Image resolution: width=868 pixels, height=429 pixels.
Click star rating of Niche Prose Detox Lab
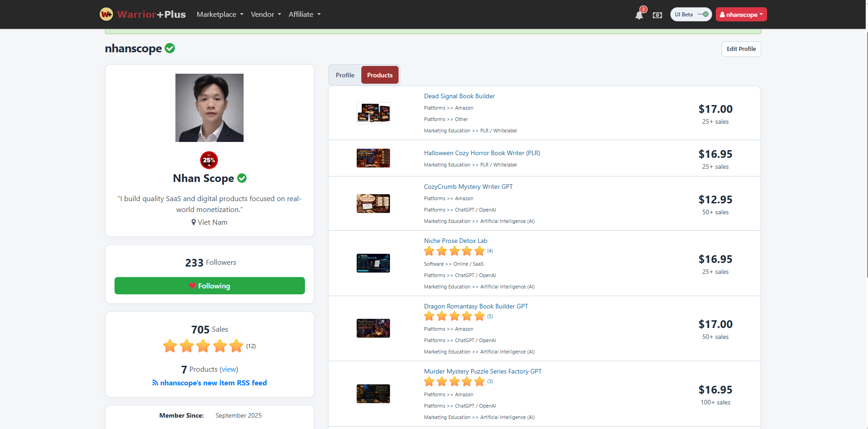click(454, 251)
